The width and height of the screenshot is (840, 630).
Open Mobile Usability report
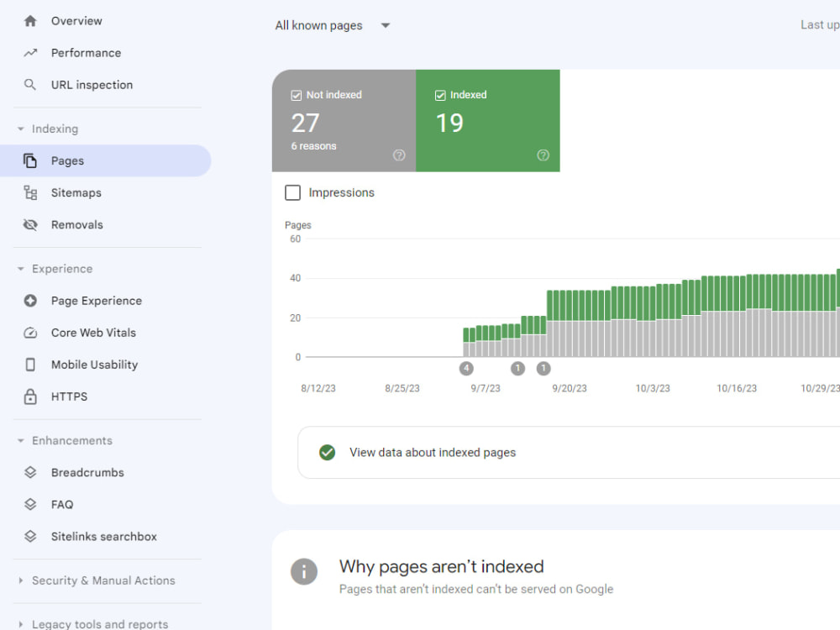click(x=94, y=365)
